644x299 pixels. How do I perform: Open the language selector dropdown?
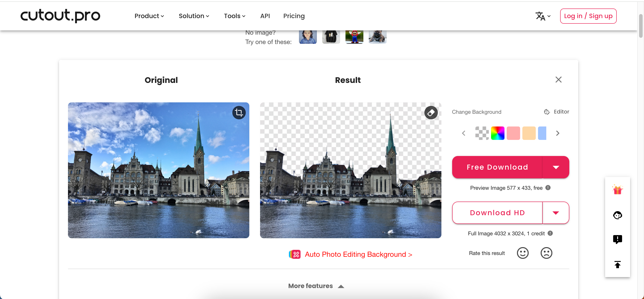coord(543,16)
